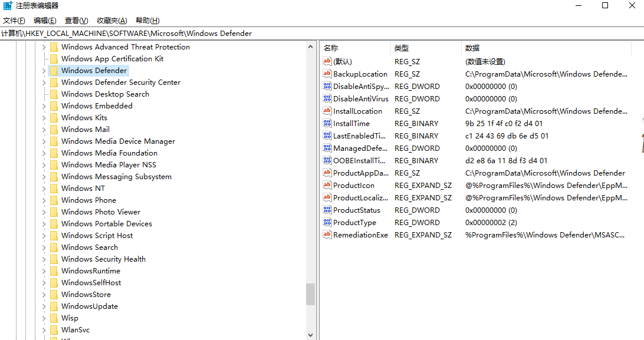
Task: Select the Windows Desktop Search key
Action: pyautogui.click(x=105, y=94)
